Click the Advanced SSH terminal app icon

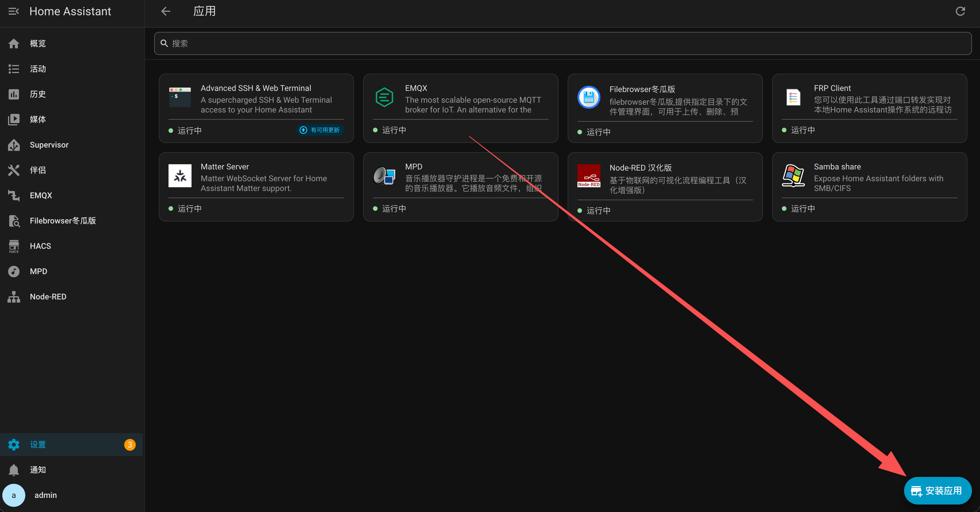180,97
